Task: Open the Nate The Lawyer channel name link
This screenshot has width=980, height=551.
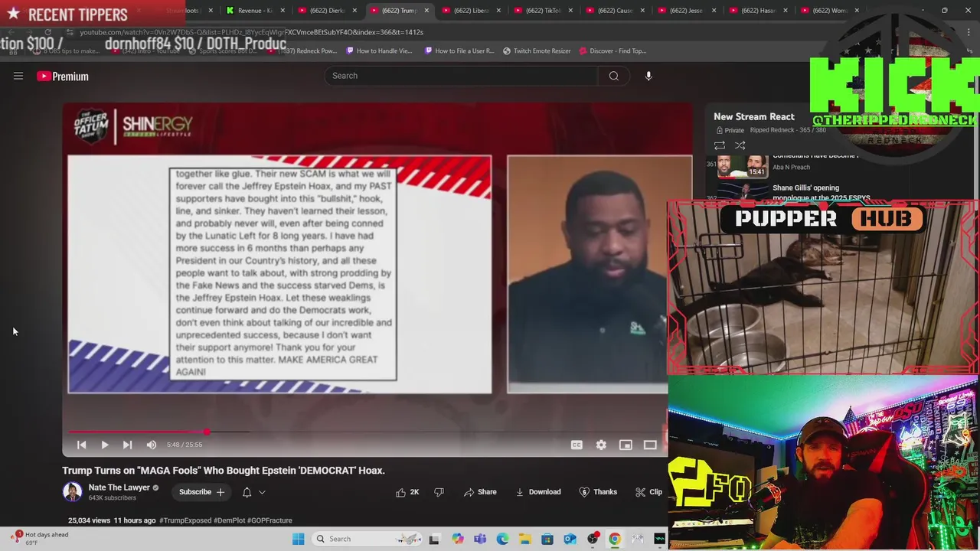Action: pyautogui.click(x=119, y=487)
